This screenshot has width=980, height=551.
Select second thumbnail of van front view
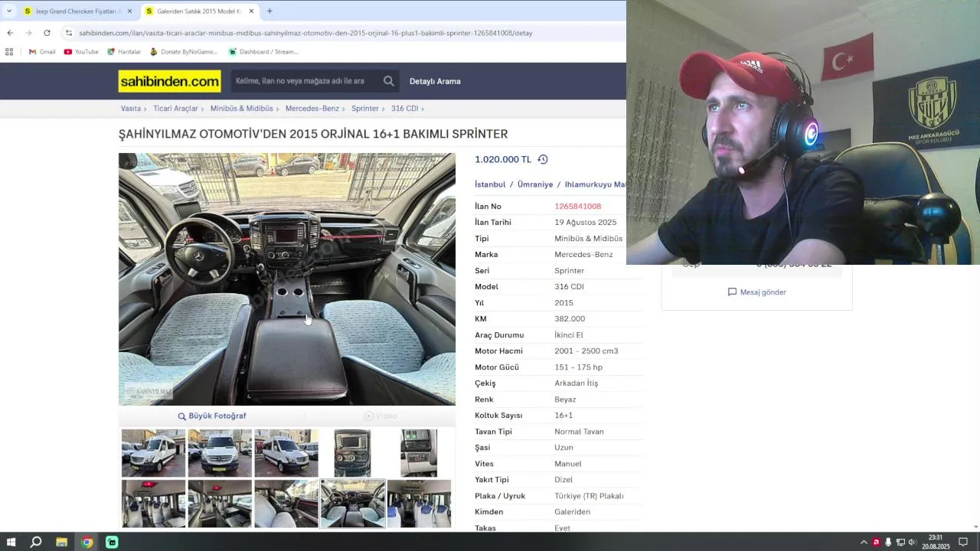coord(220,453)
